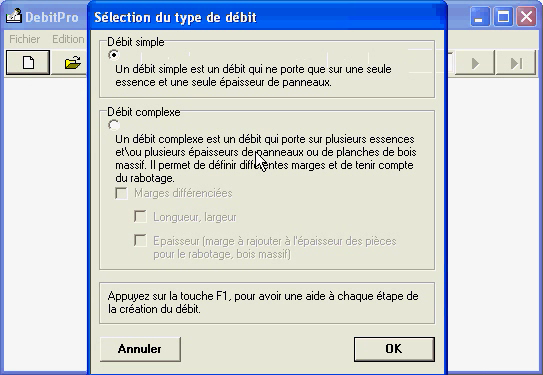This screenshot has width=543, height=375.
Task: Select the Débit simple radio button
Action: pyautogui.click(x=114, y=55)
